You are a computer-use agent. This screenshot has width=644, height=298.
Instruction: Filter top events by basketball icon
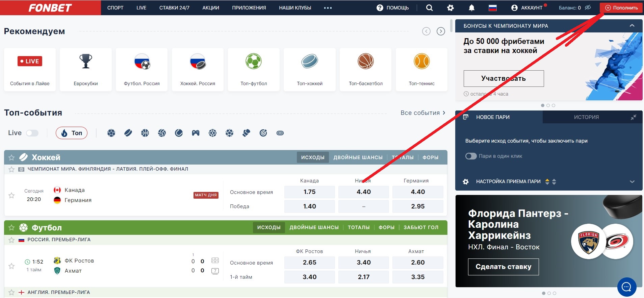tap(145, 133)
